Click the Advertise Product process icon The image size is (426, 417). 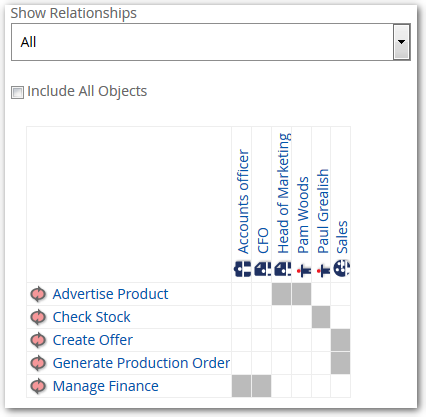(38, 294)
